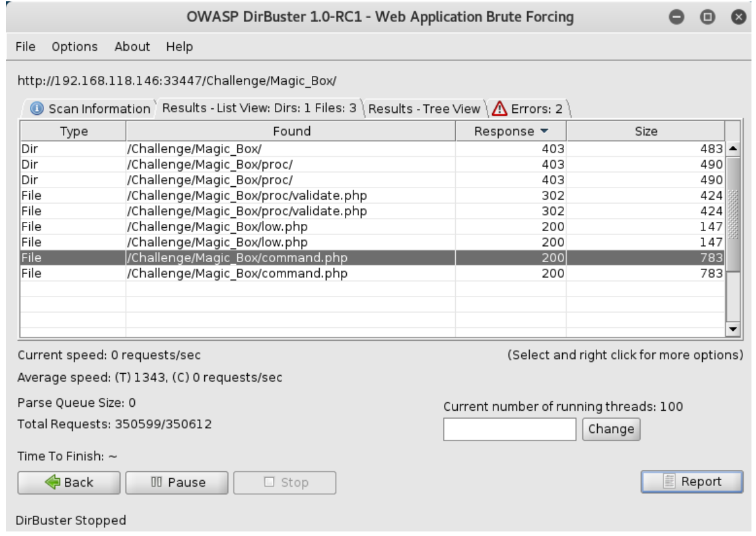Click the Response column sort arrow

(x=545, y=131)
